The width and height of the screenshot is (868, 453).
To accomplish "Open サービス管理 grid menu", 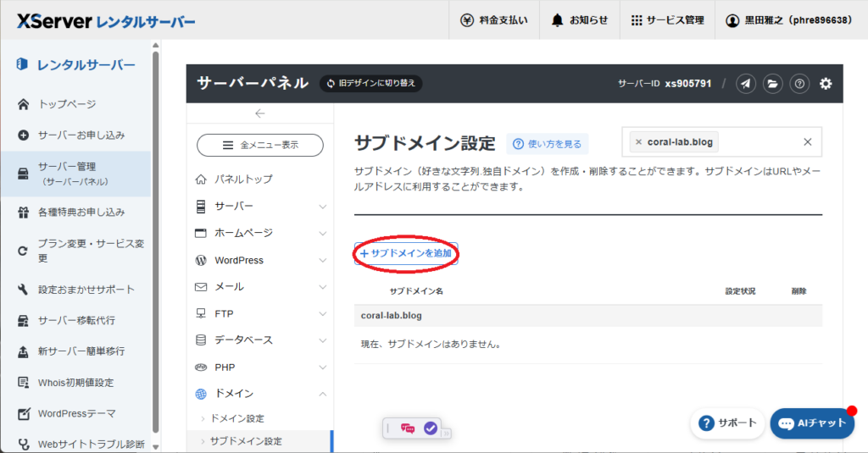I will click(667, 20).
